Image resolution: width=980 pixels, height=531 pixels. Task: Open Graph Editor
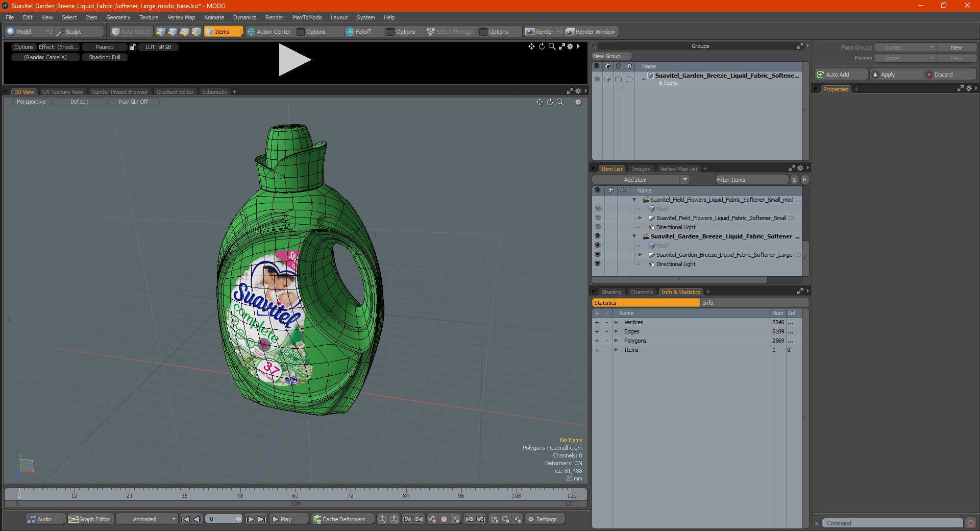pyautogui.click(x=90, y=519)
